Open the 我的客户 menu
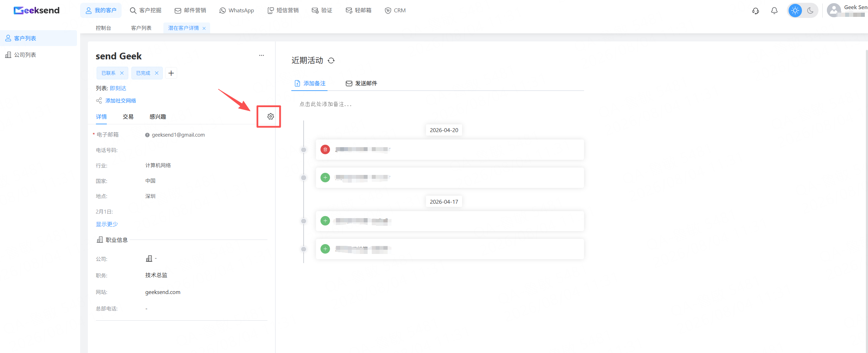Viewport: 868px width, 353px height. 101,11
